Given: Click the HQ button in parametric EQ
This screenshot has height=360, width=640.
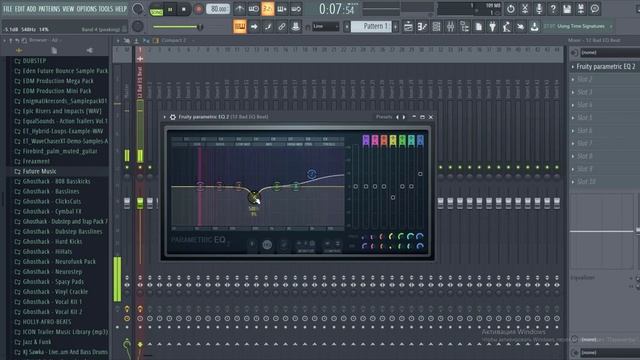Looking at the screenshot, I should pos(267,245).
